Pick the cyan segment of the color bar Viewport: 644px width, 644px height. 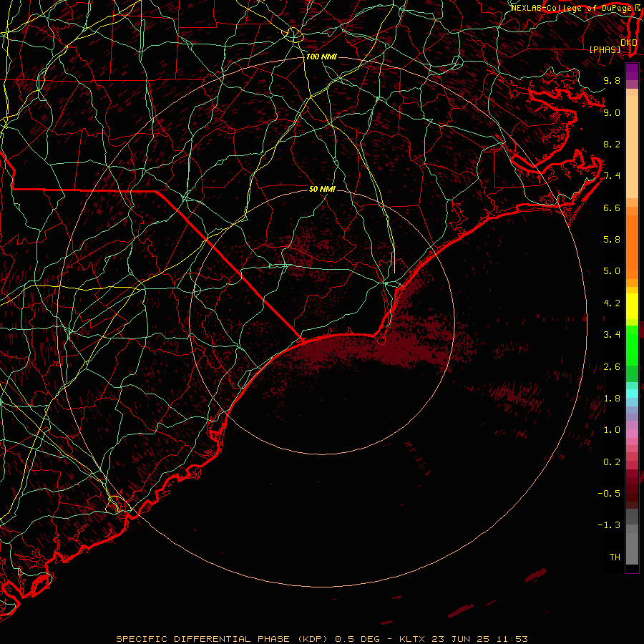(x=632, y=394)
